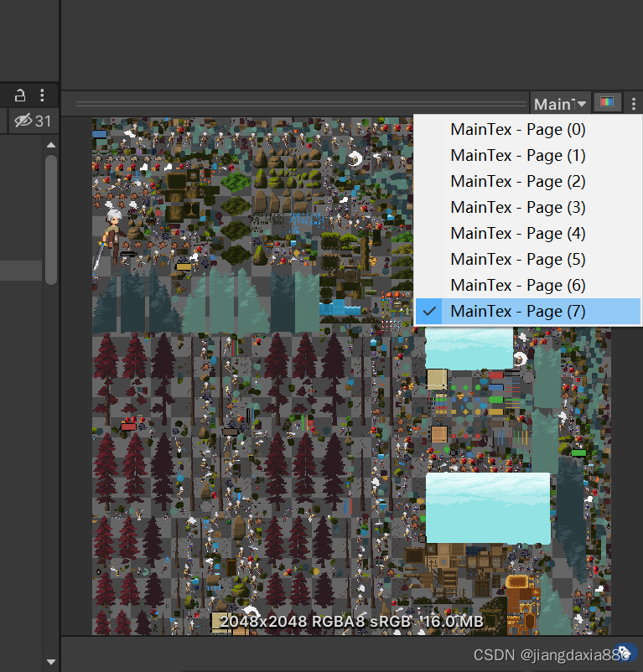Select MainTex - Page (5)

coord(528,259)
